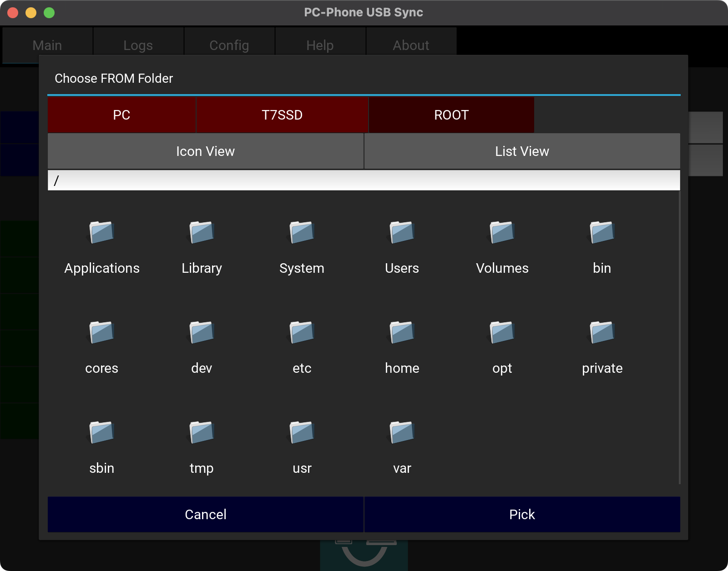Screen dimensions: 728x571
Task: Select the System folder icon
Action: 302,233
